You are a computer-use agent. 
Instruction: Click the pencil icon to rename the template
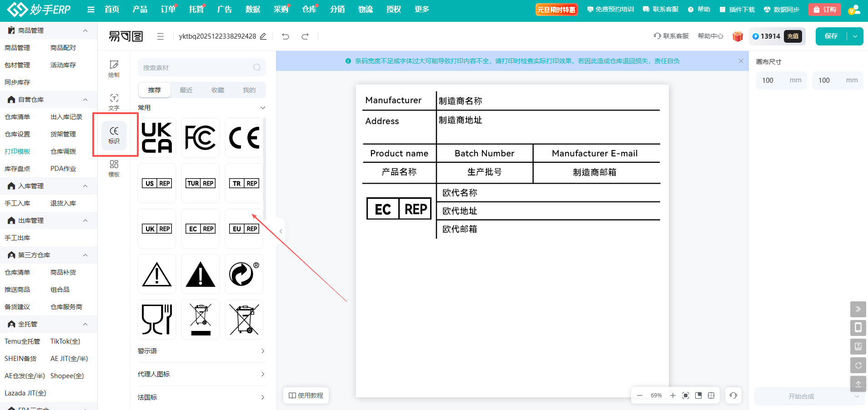click(x=263, y=36)
